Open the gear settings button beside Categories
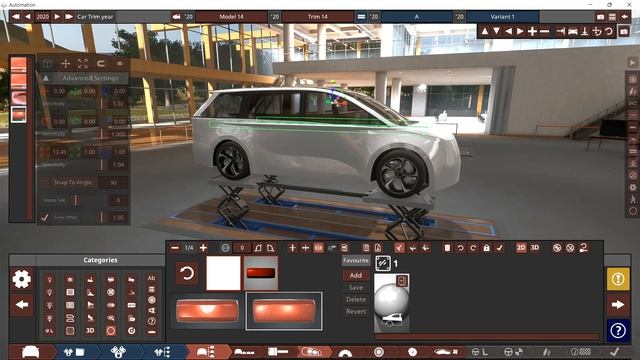This screenshot has width=640, height=360. pyautogui.click(x=22, y=279)
